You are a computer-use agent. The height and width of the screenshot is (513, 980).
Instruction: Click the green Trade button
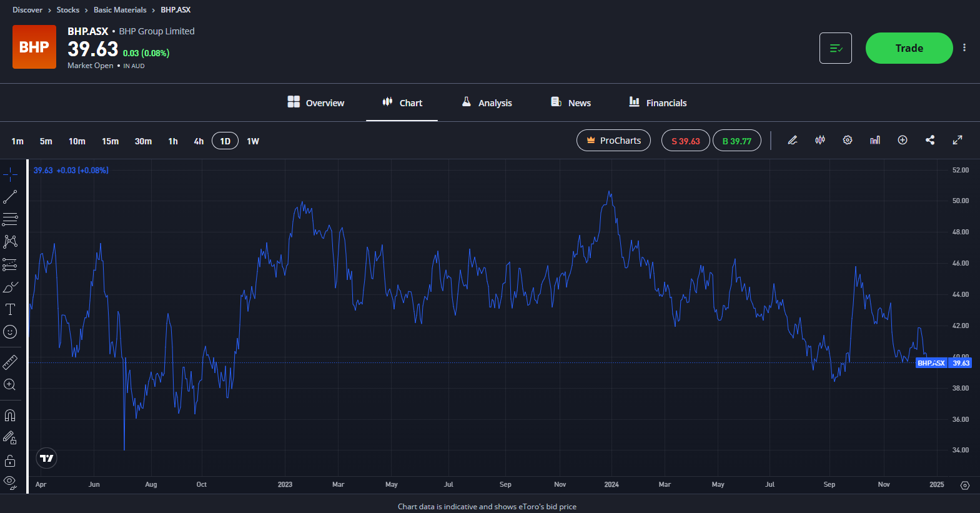click(x=909, y=48)
